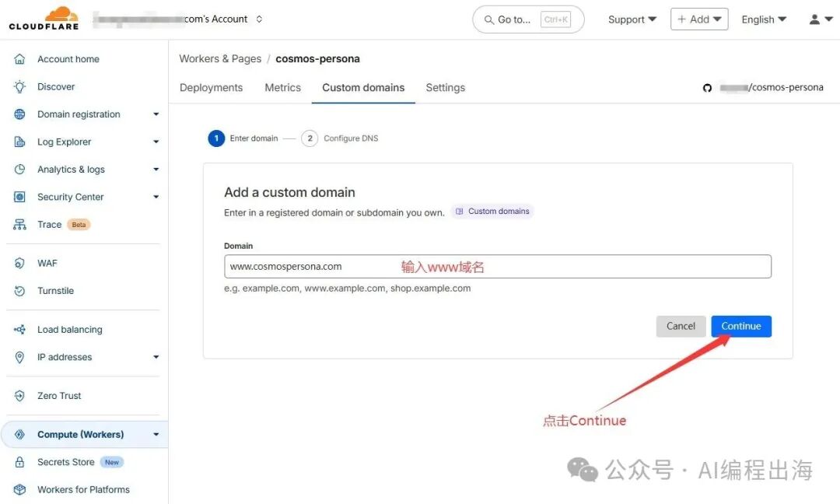Click the Domain input field

coord(498,266)
